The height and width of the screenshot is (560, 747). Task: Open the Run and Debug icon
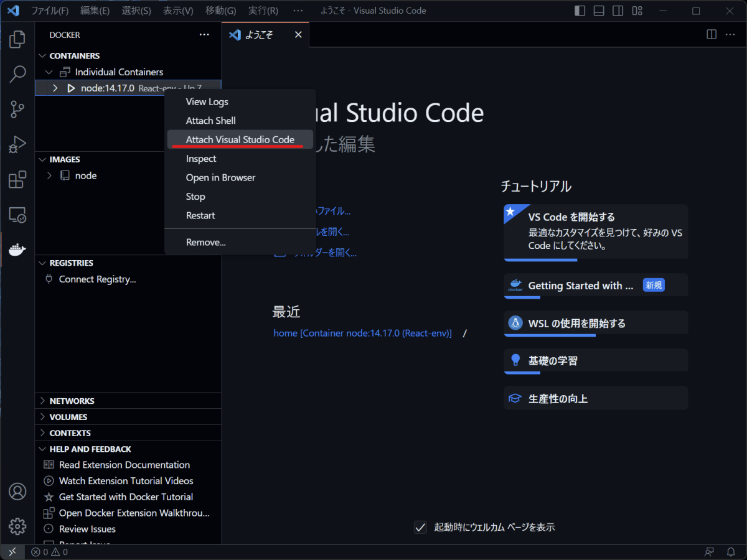pyautogui.click(x=17, y=145)
